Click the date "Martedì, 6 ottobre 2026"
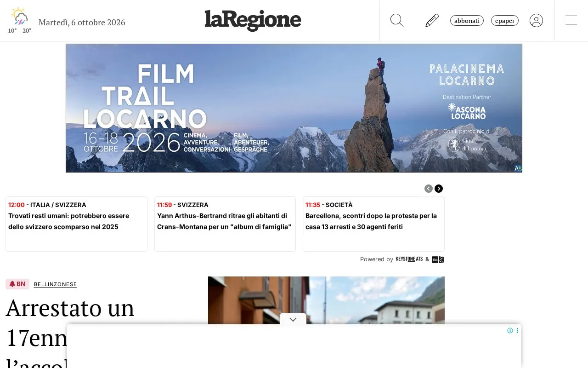588x368 pixels. 82,22
